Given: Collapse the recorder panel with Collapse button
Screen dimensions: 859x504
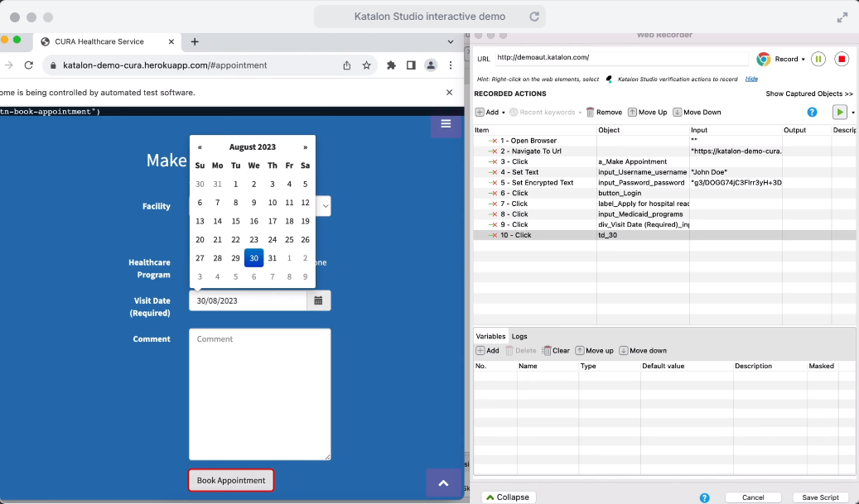Looking at the screenshot, I should pos(508,497).
